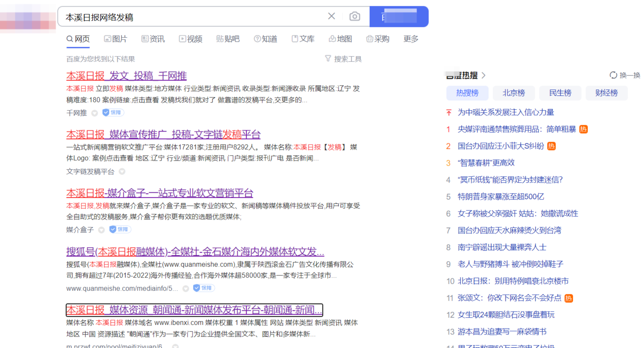Go to the 文库 tab
The height and width of the screenshot is (348, 644).
tap(303, 39)
